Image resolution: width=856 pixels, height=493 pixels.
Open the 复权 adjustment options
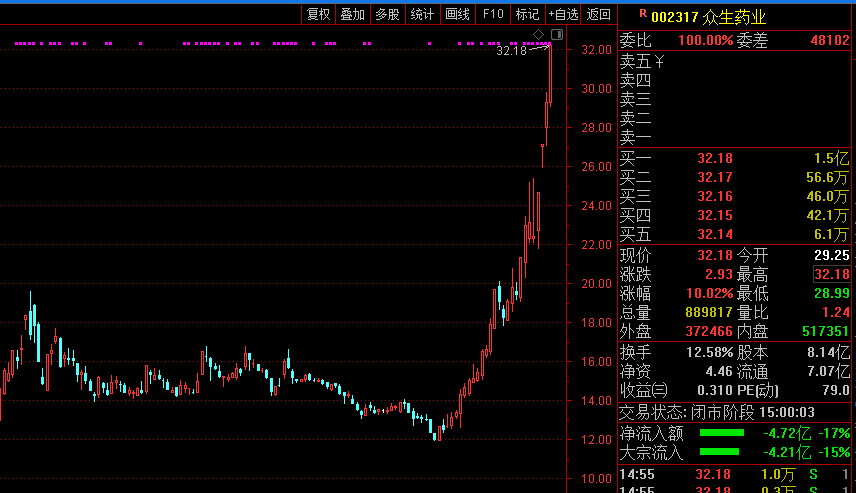318,14
